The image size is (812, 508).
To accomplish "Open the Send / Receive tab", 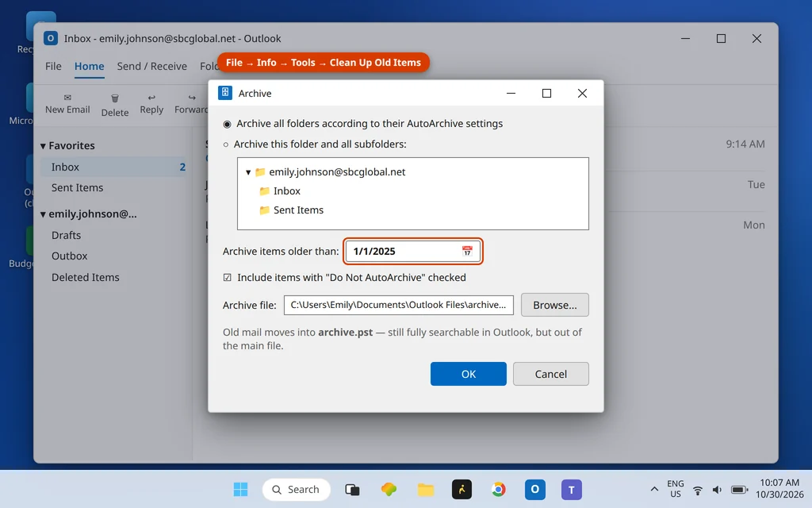I will (x=151, y=67).
